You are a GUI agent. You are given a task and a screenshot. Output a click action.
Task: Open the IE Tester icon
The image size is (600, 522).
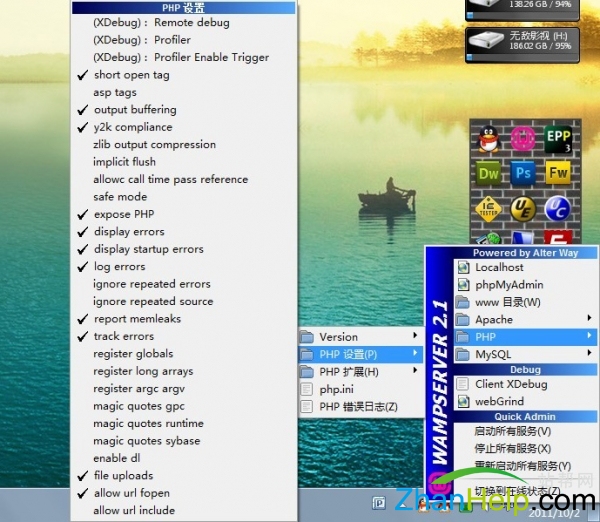pos(488,207)
